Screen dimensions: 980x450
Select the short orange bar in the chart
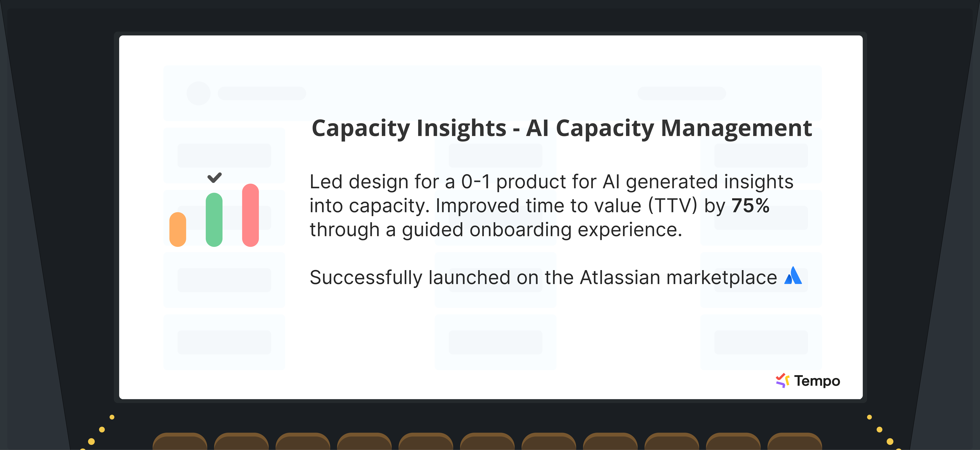click(178, 229)
